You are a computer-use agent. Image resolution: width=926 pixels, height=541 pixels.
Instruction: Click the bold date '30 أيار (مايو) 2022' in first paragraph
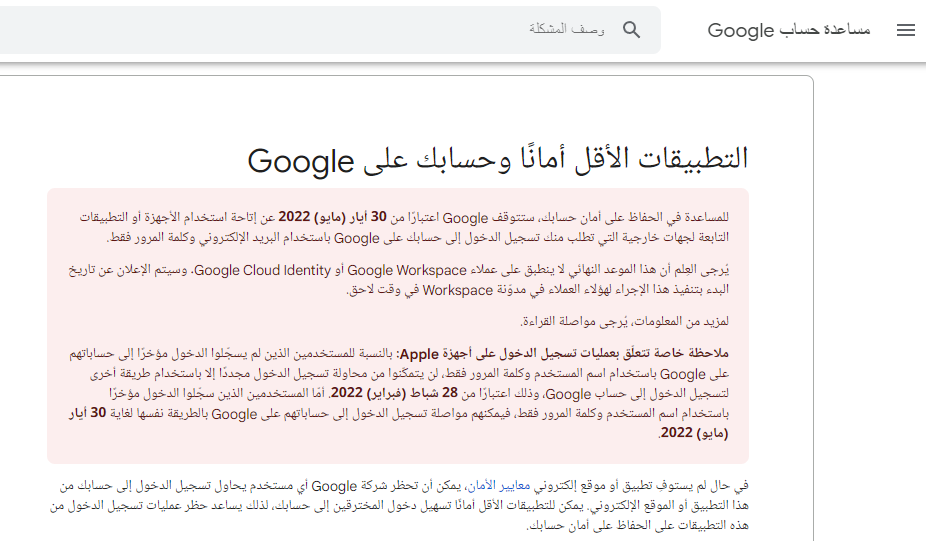click(x=332, y=217)
